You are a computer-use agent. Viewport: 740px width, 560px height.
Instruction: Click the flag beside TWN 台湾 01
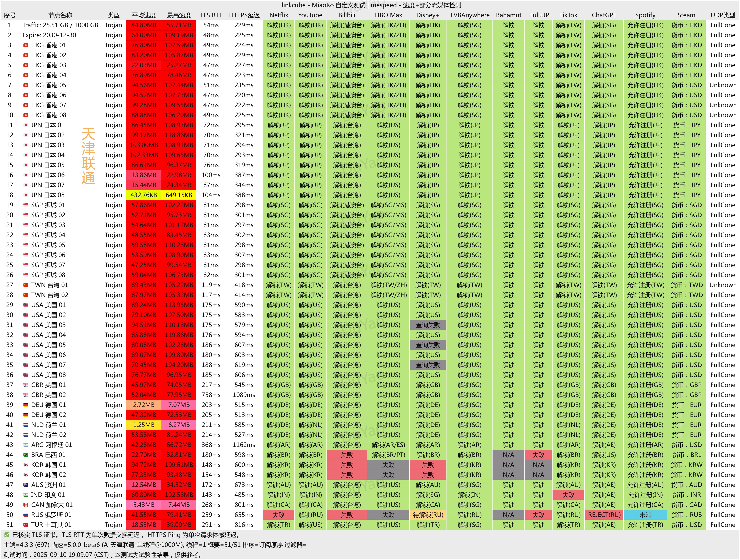tap(26, 285)
